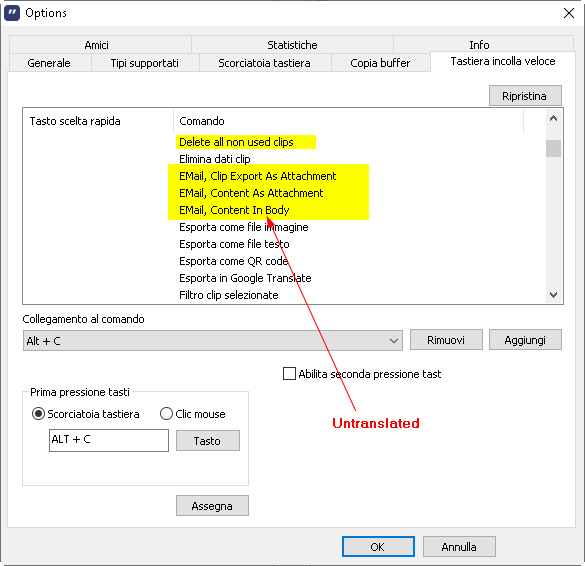Select 'EMail, Content As Attachment' row
585x566 pixels.
pyautogui.click(x=251, y=193)
